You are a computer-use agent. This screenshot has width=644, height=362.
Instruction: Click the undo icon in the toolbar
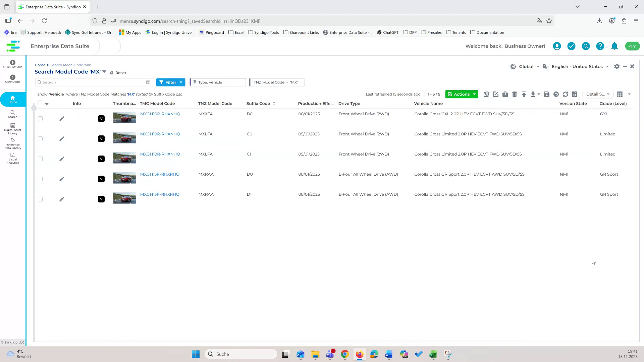556,94
